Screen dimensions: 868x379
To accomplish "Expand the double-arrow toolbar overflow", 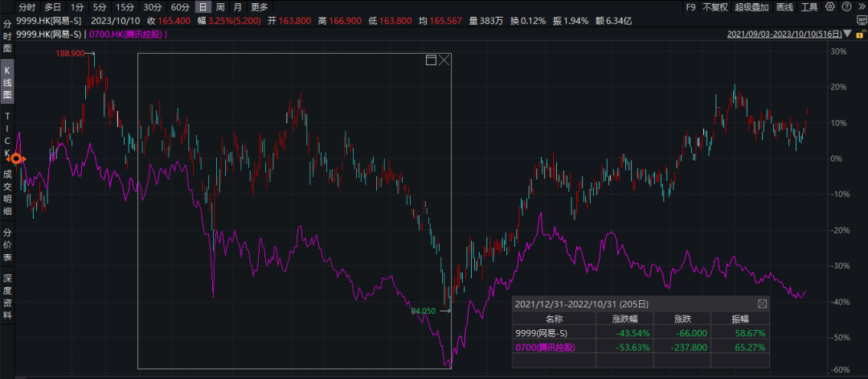I will tap(860, 7).
